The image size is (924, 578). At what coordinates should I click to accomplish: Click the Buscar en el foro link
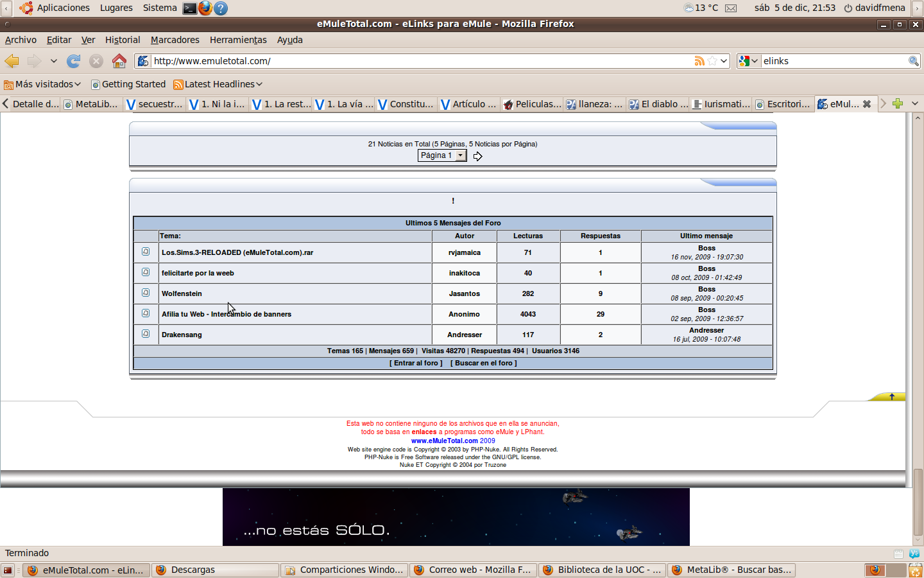(x=484, y=363)
